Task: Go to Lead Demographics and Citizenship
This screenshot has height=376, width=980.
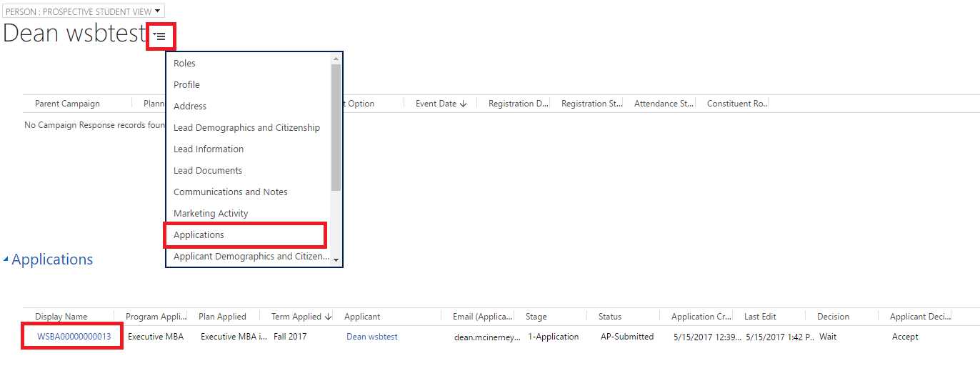Action: (246, 128)
